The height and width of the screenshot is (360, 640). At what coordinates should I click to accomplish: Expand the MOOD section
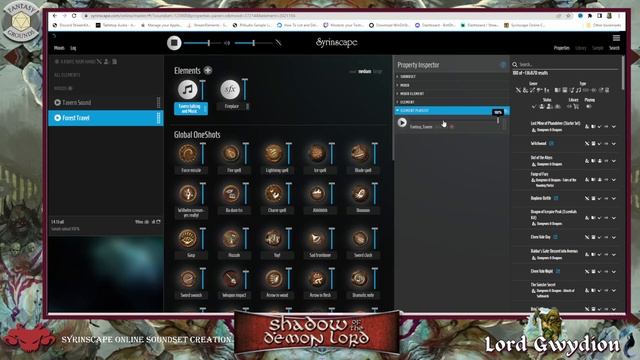coord(451,85)
